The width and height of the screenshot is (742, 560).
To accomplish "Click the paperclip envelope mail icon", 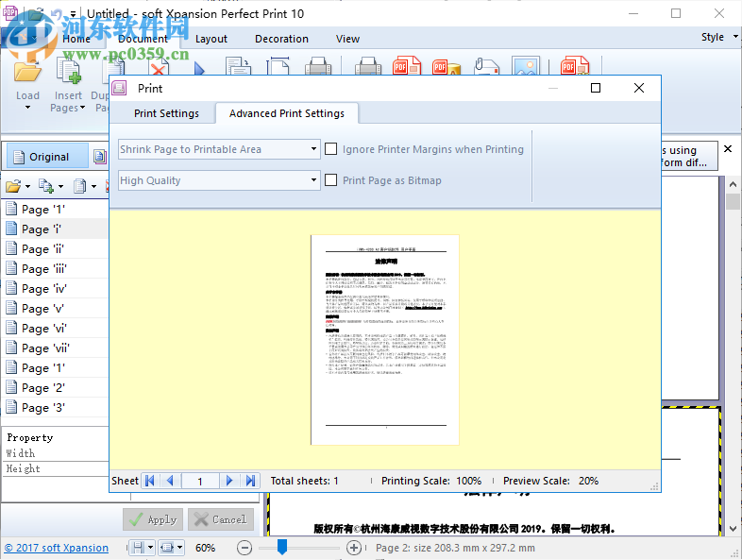I will (487, 66).
